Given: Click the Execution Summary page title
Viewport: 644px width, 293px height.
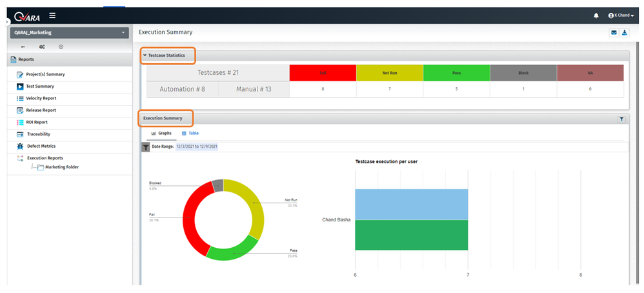Looking at the screenshot, I should coord(166,32).
